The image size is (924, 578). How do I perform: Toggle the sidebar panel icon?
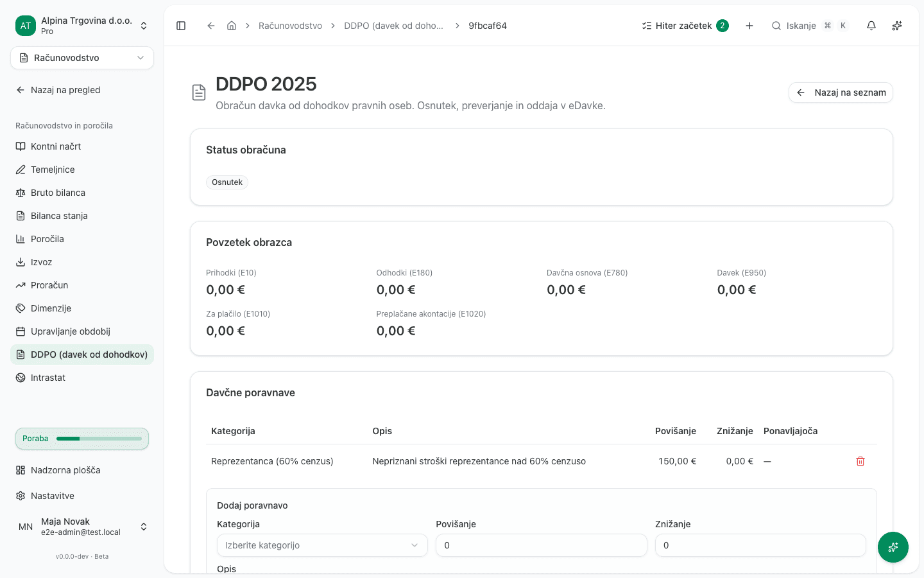(181, 26)
